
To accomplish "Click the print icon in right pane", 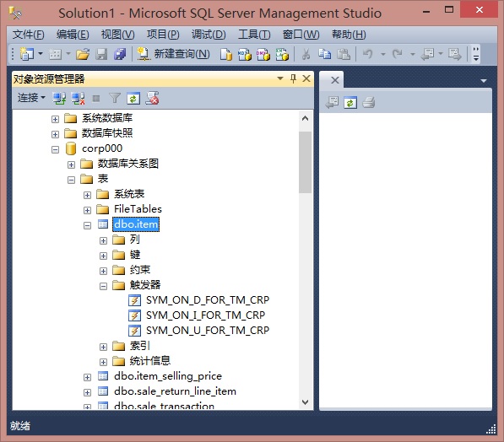I will [x=369, y=103].
